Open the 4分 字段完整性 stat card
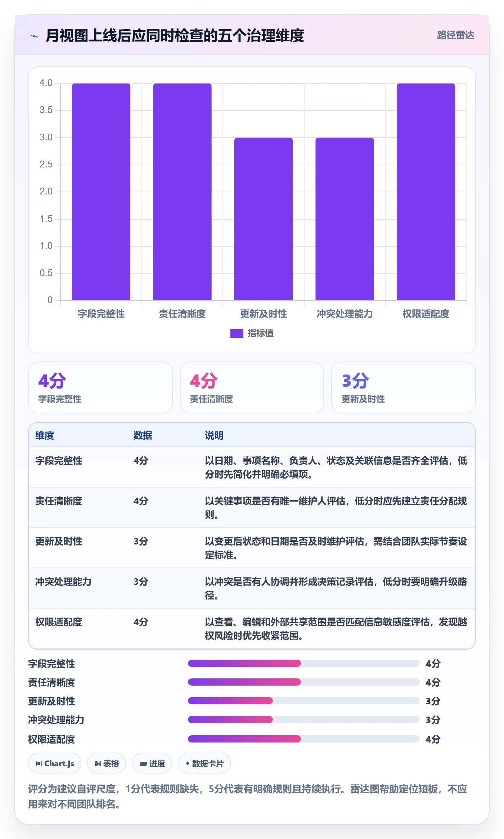The height and width of the screenshot is (839, 504). pos(100,387)
